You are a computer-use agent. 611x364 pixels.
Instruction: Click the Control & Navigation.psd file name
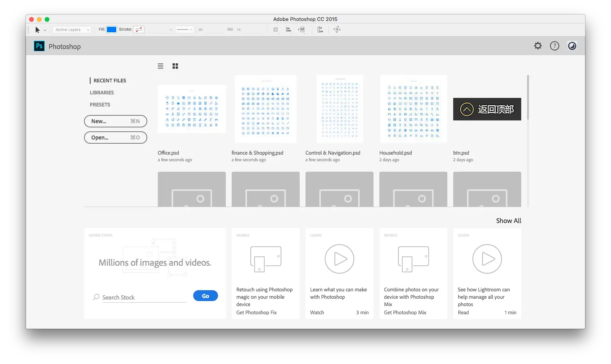pyautogui.click(x=333, y=153)
